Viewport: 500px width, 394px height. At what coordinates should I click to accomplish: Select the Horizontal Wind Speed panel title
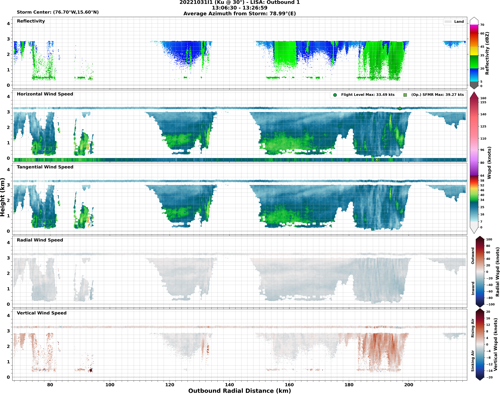pos(45,94)
